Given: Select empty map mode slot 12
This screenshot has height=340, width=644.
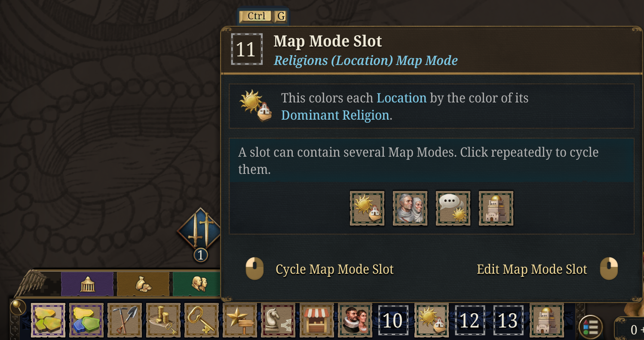Looking at the screenshot, I should 470,321.
